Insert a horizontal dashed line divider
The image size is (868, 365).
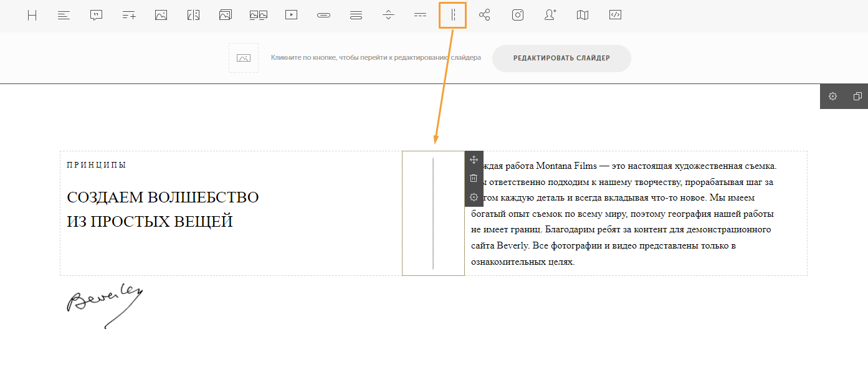click(421, 16)
